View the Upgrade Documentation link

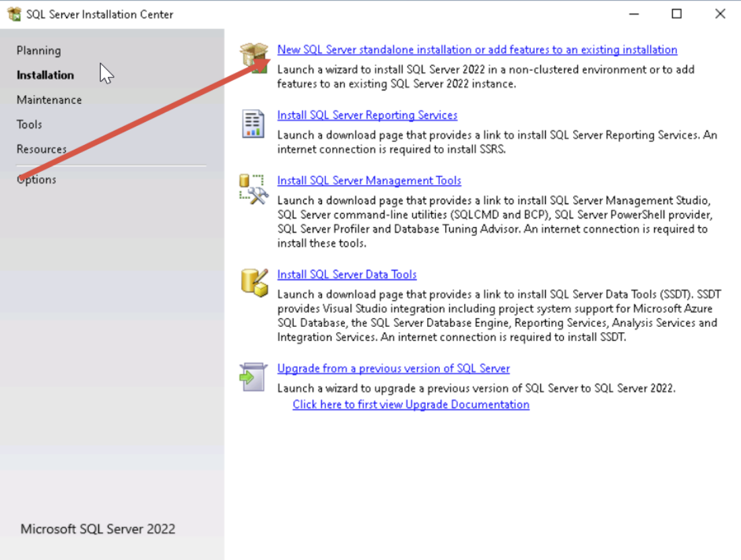[411, 404]
